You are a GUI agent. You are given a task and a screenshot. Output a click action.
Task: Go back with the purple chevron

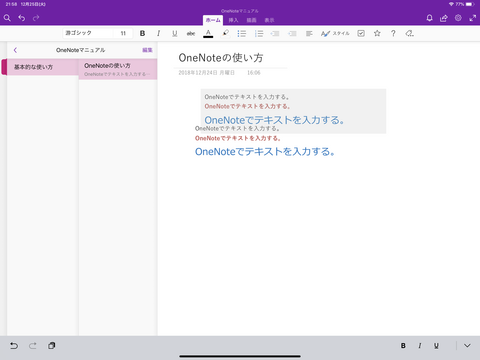coord(15,50)
